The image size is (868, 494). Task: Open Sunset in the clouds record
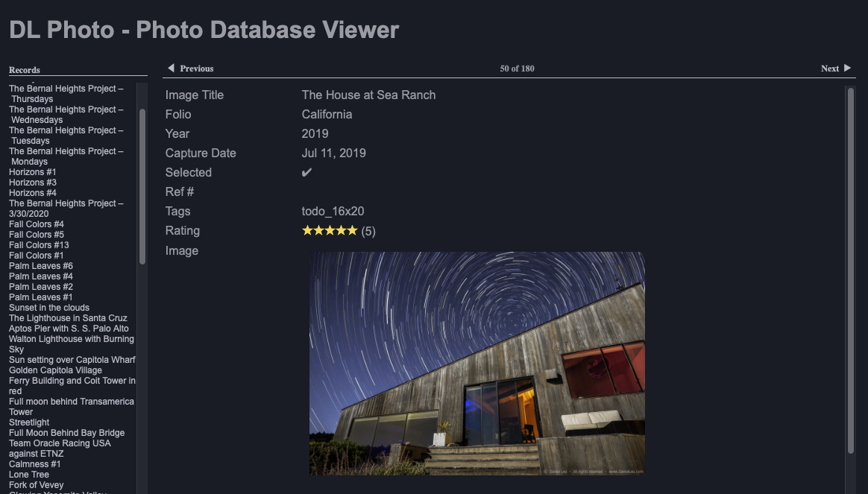(49, 308)
